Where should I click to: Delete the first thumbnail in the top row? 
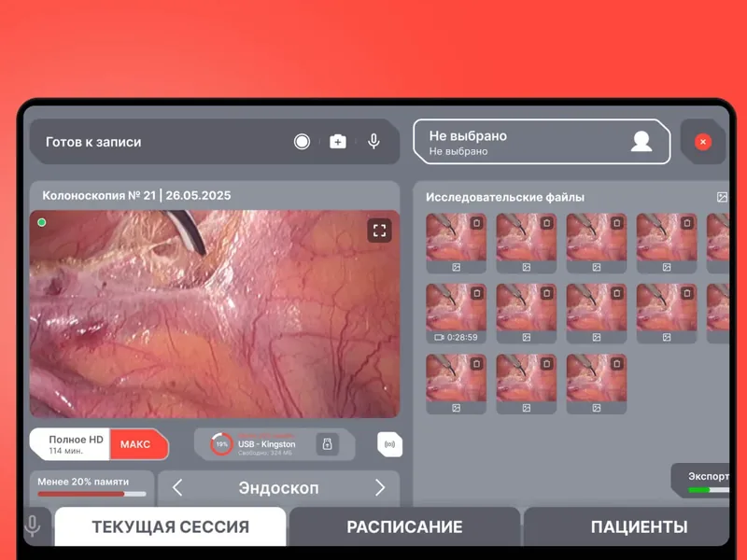click(x=476, y=223)
